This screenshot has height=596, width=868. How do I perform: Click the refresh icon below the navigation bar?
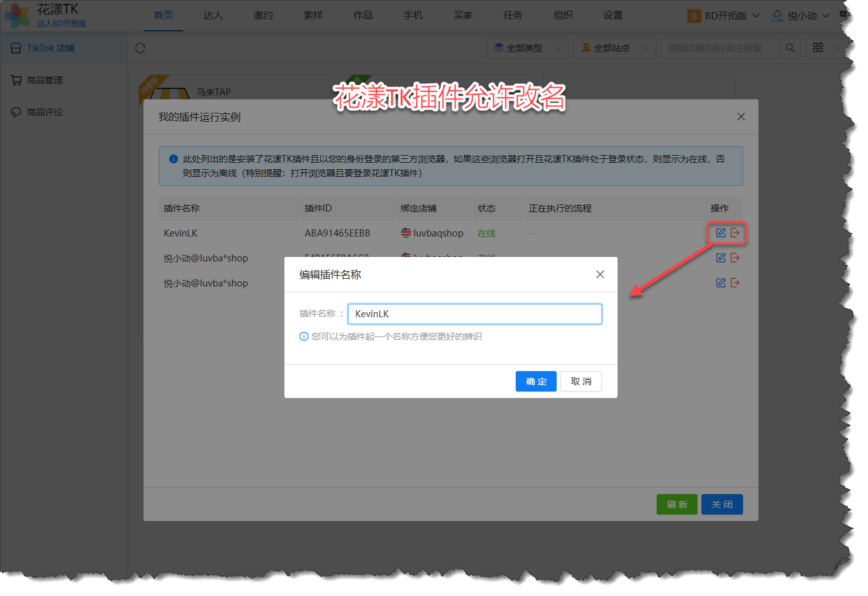pos(140,48)
